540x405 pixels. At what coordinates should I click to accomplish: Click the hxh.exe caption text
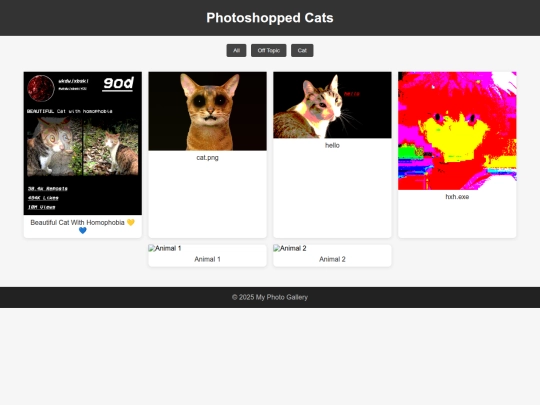point(457,197)
